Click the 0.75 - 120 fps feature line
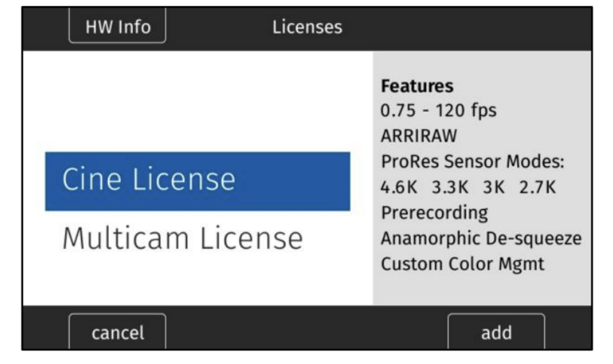613x364 pixels. click(x=438, y=111)
